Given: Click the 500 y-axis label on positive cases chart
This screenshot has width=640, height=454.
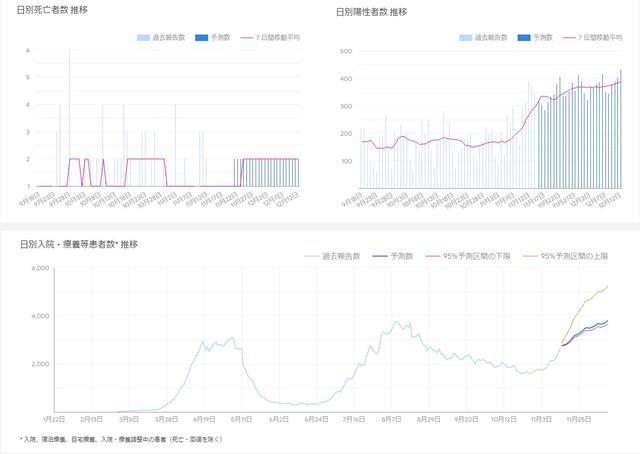Looking at the screenshot, I should coord(346,51).
